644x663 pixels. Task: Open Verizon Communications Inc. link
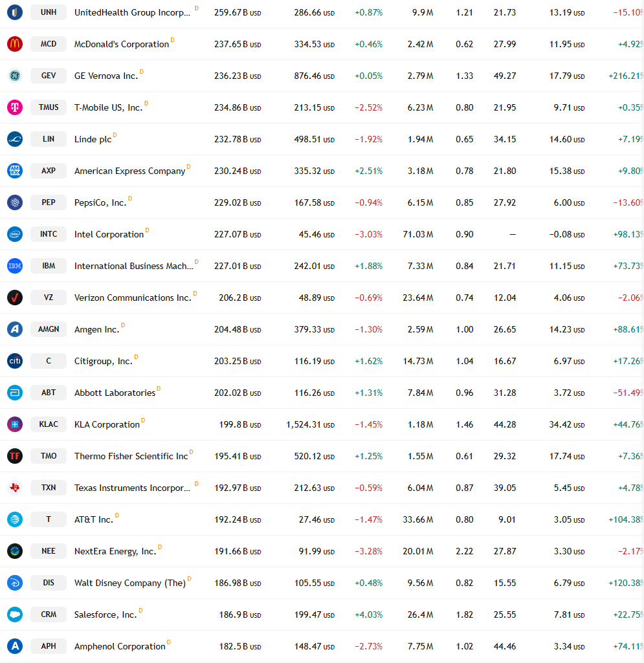pyautogui.click(x=133, y=298)
